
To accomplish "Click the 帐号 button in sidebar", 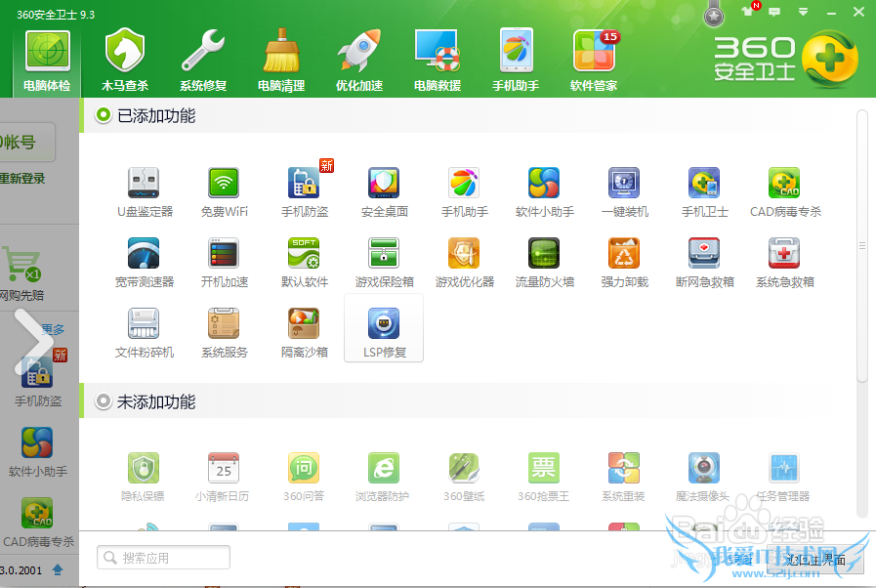I will (x=26, y=142).
